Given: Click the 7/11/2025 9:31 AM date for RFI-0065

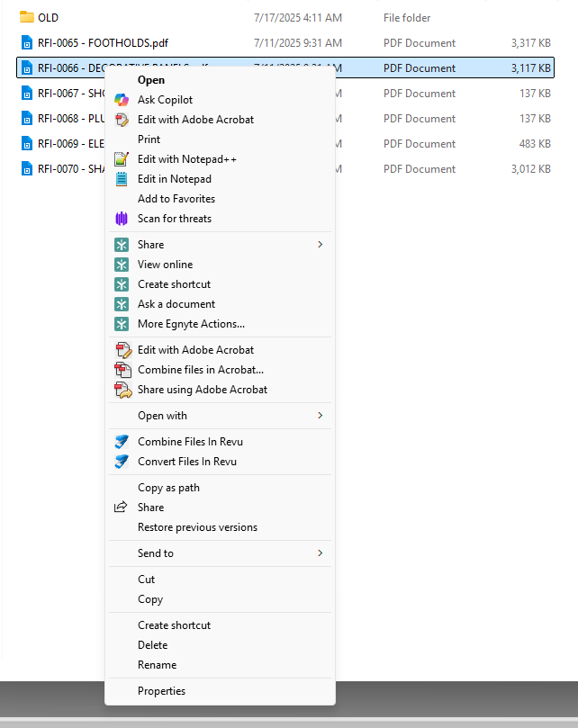Looking at the screenshot, I should click(x=298, y=43).
